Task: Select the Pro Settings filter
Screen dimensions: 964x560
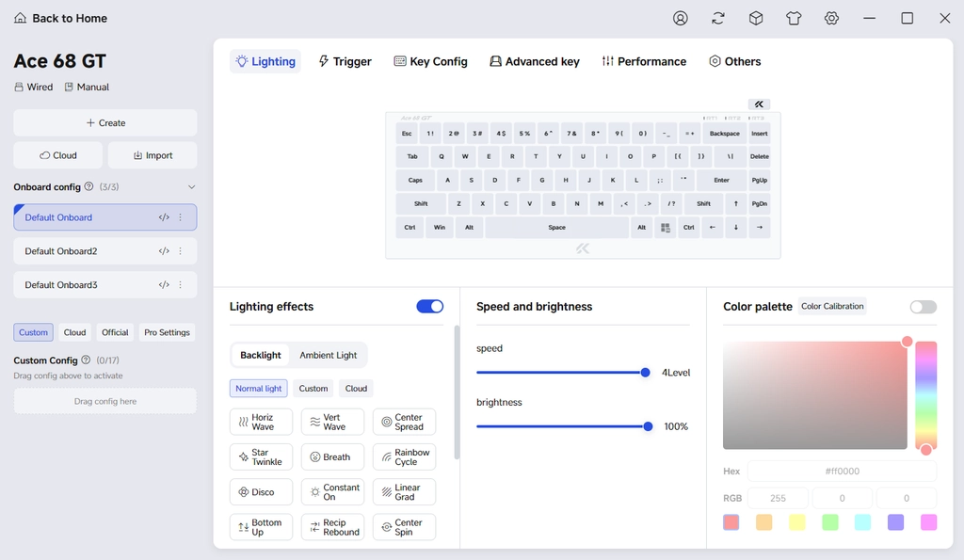Action: pyautogui.click(x=167, y=332)
